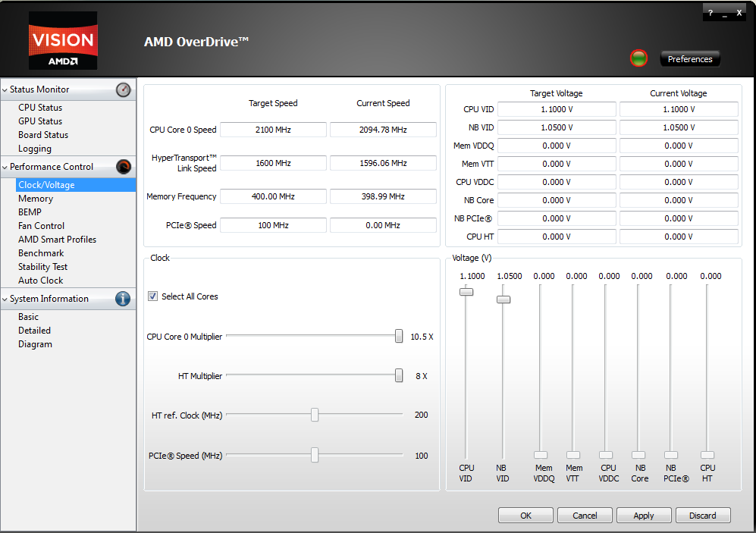
Task: Collapse the Status Monitor section
Action: (5, 90)
